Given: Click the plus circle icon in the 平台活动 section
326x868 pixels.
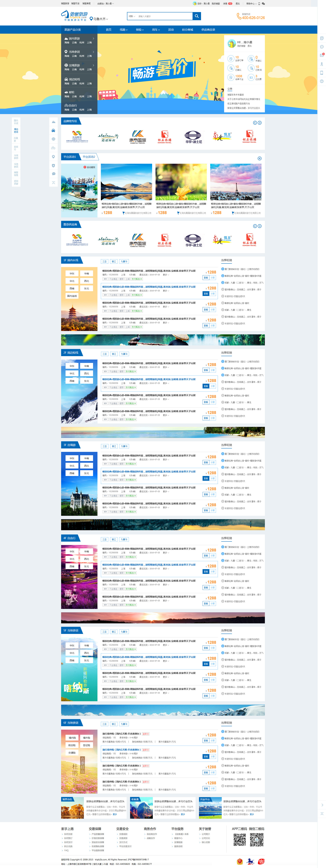Looking at the screenshot, I should pyautogui.click(x=259, y=158).
